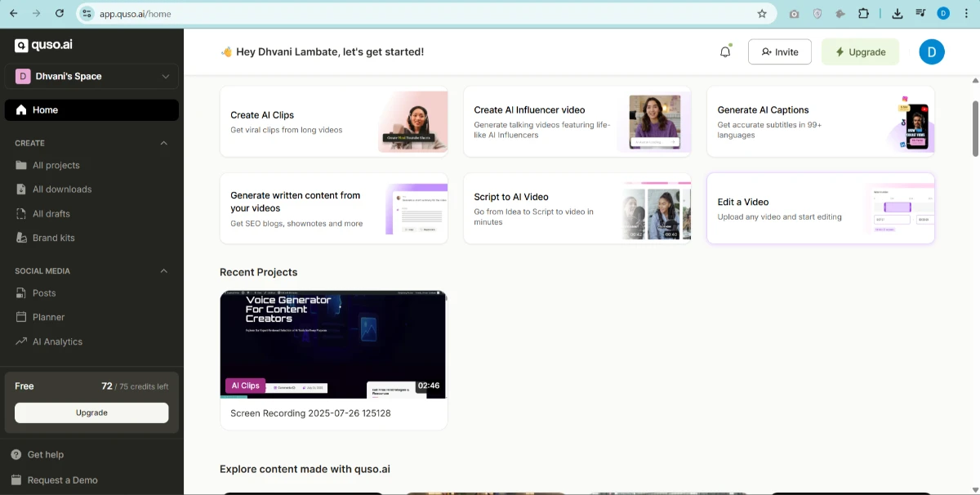The width and height of the screenshot is (980, 495).
Task: Open the Screen Recording project thumbnail
Action: (x=333, y=345)
